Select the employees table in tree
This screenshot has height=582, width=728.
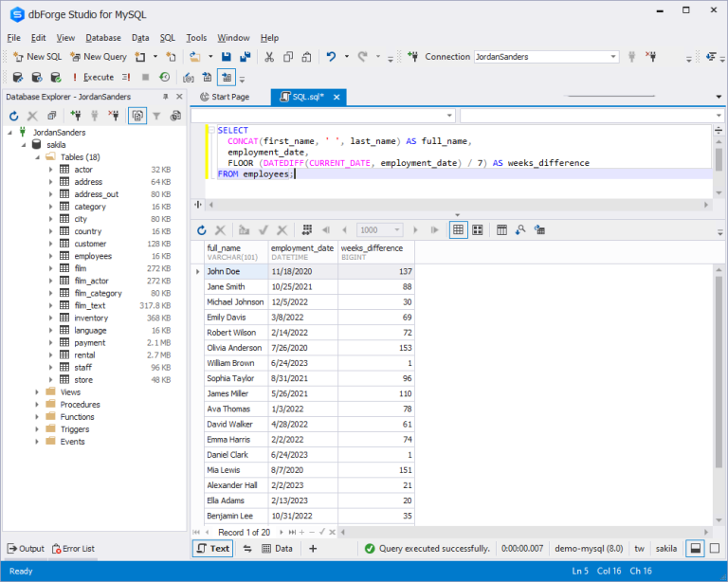pyautogui.click(x=93, y=256)
